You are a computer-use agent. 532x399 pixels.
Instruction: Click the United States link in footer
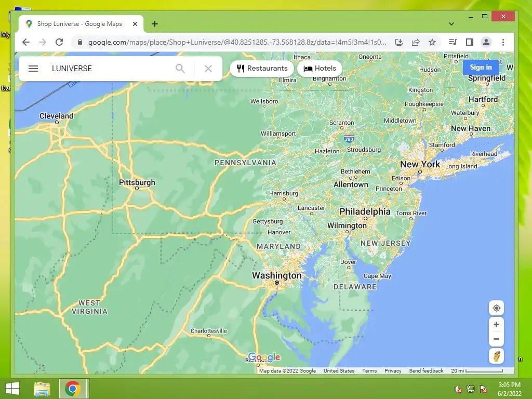coord(339,371)
